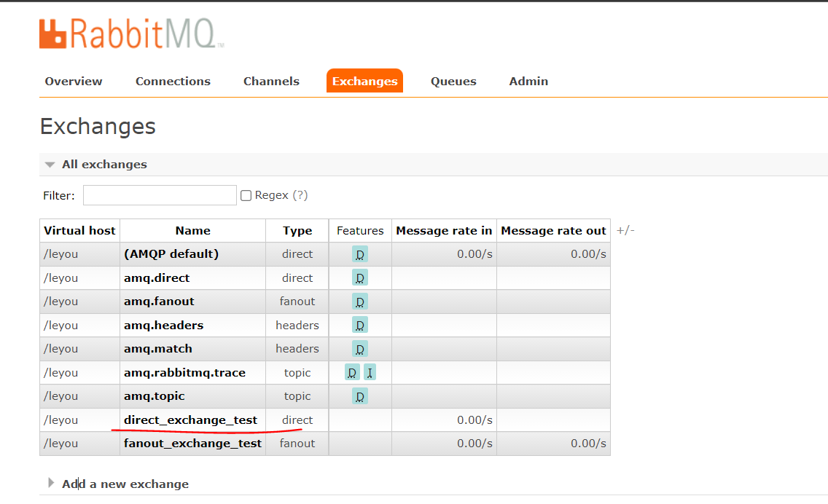Click the D feature badge for amq.match

[359, 349]
